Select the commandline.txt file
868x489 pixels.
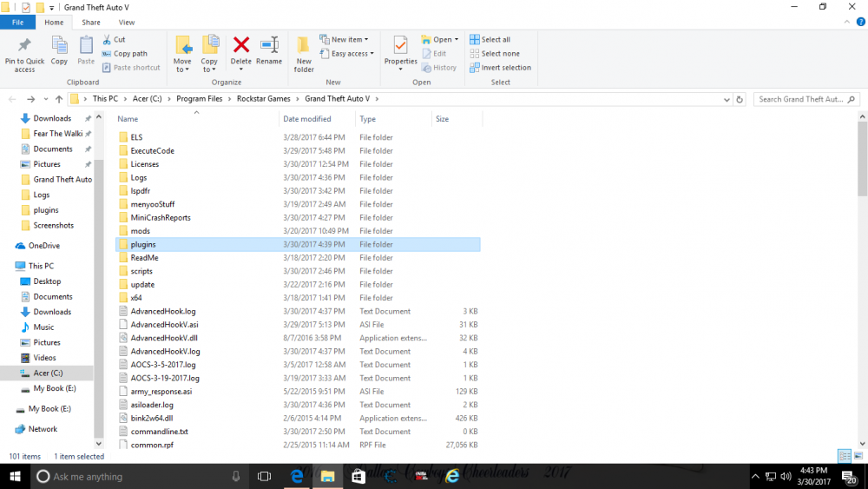(298, 432)
